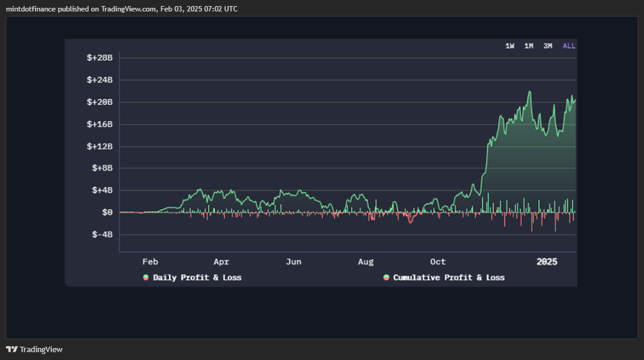The height and width of the screenshot is (360, 644).
Task: Click the Jun date label
Action: (294, 262)
